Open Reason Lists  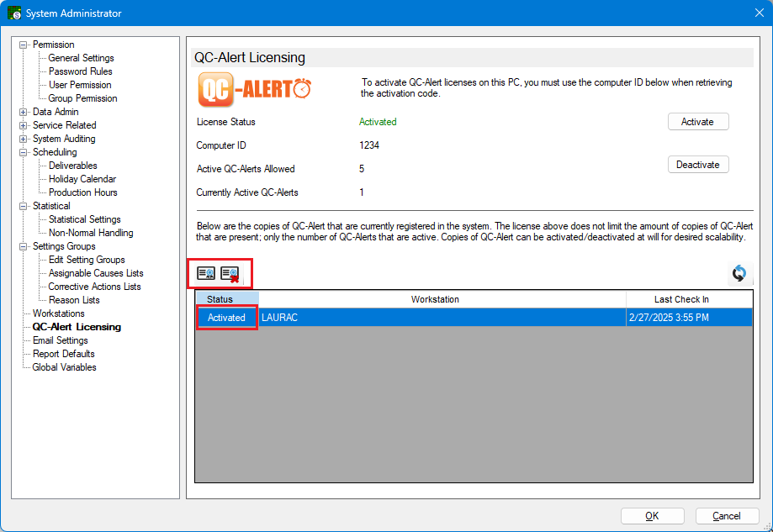74,300
